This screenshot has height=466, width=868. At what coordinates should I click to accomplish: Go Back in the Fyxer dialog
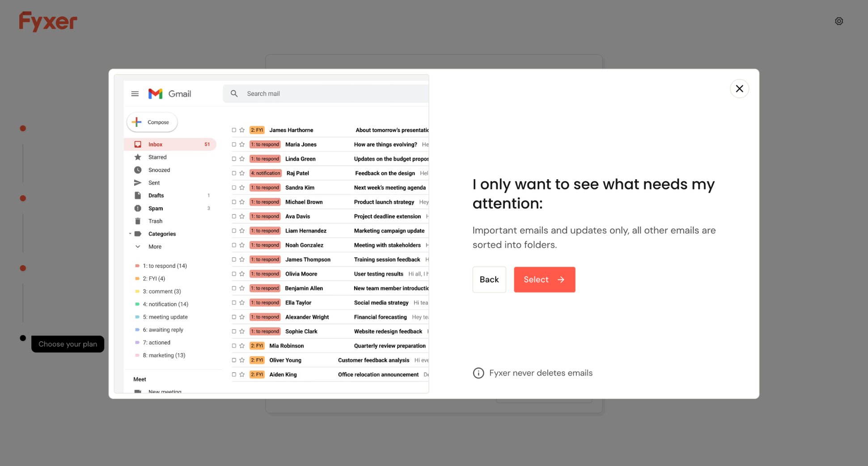pos(489,279)
